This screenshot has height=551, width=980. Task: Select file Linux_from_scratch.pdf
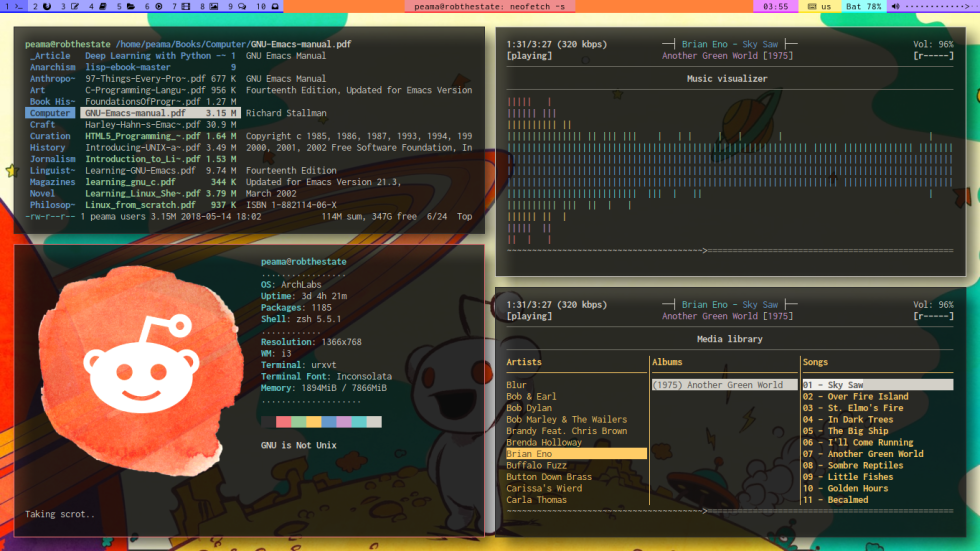(140, 205)
